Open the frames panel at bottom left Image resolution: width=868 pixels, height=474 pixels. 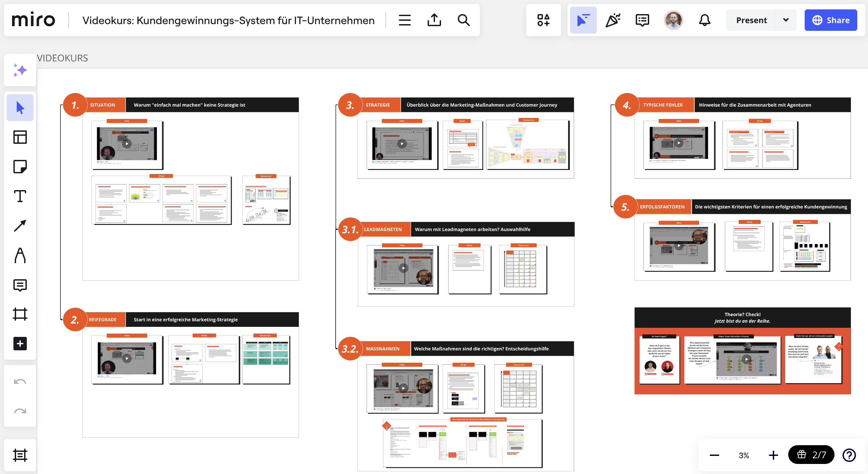[x=20, y=455]
